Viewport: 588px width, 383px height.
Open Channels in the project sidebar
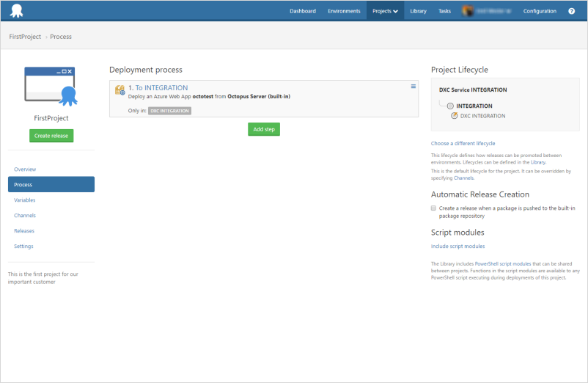tap(25, 216)
